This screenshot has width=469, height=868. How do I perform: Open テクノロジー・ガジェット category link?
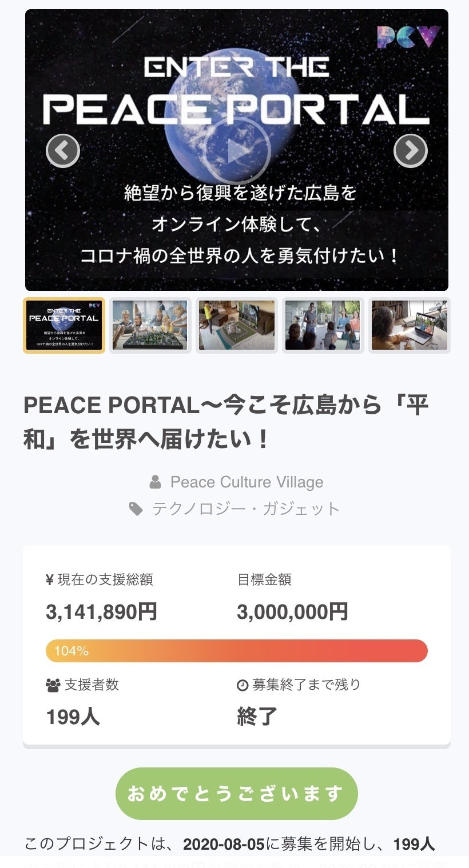click(245, 509)
